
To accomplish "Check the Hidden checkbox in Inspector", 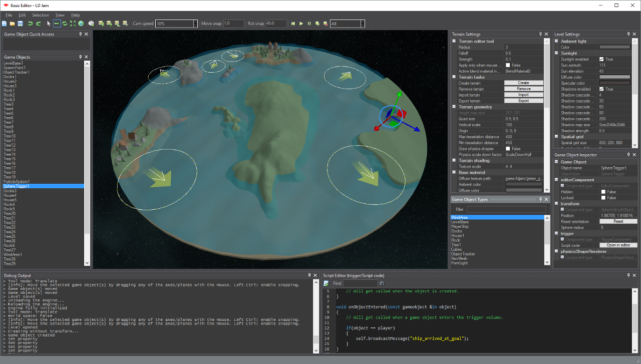I will 603,192.
